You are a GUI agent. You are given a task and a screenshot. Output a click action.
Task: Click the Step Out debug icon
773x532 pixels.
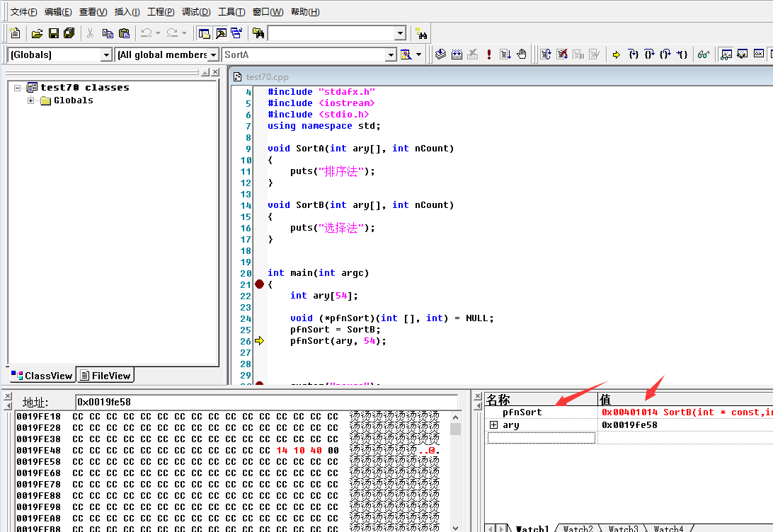click(x=665, y=55)
